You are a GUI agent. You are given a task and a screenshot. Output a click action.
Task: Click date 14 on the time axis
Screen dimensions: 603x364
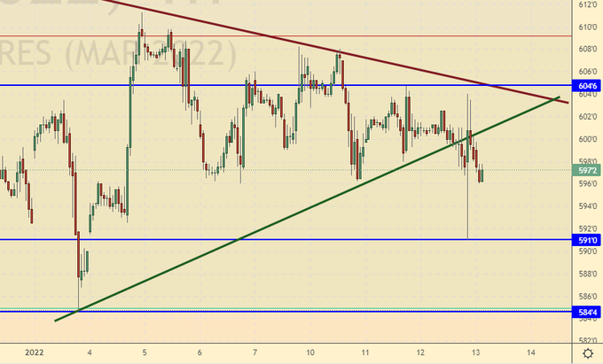click(529, 352)
